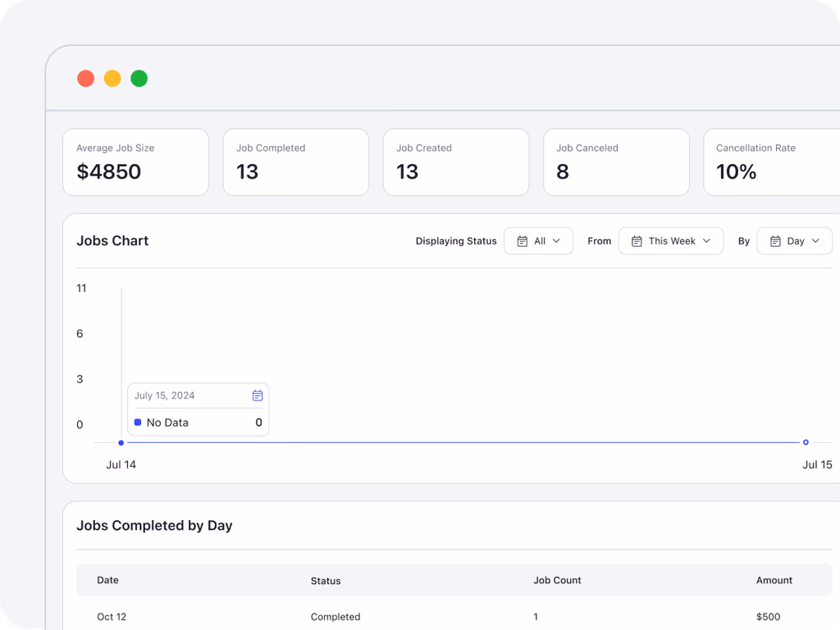
Task: Click the blue No Data legend swatch
Action: 138,422
